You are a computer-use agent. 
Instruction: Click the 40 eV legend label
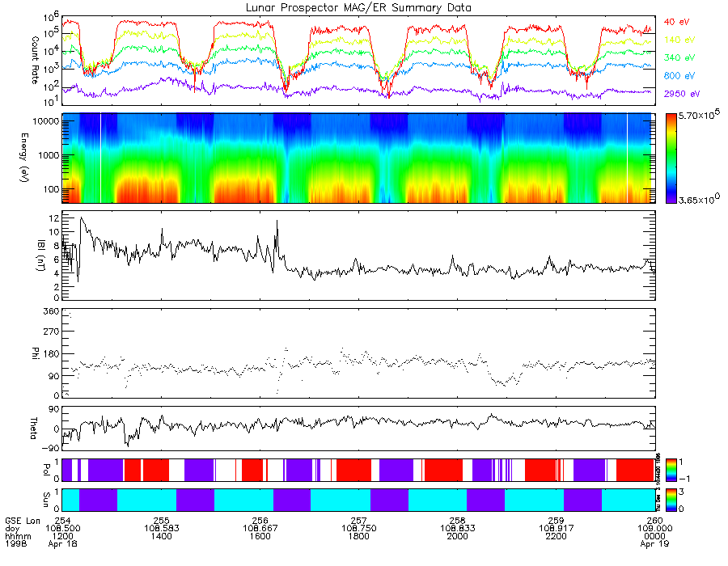pos(676,22)
